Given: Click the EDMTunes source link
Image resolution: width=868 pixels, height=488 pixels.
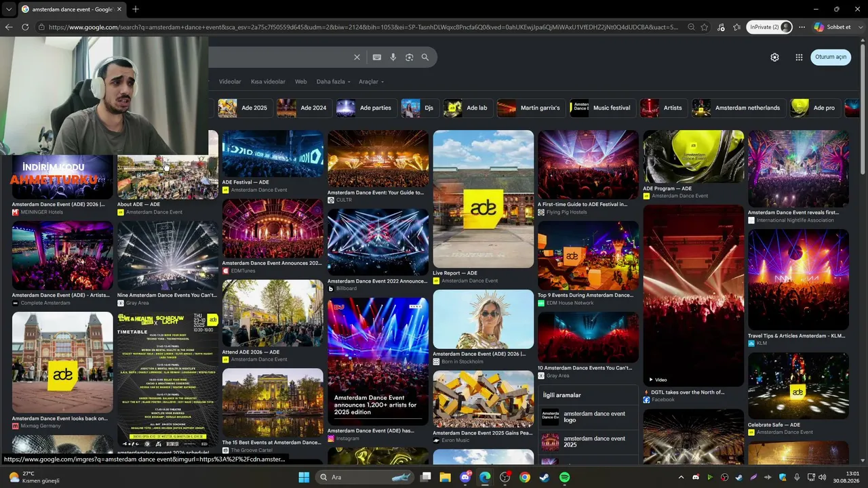Looking at the screenshot, I should 243,270.
